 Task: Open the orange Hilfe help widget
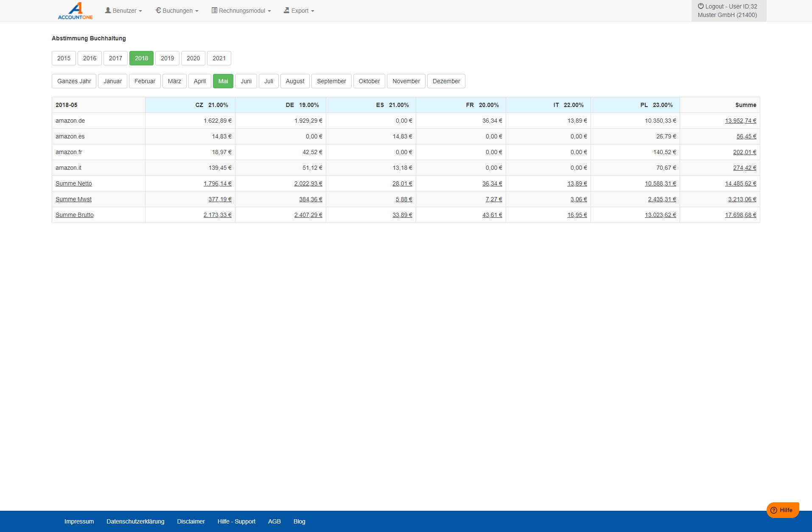[x=782, y=510]
